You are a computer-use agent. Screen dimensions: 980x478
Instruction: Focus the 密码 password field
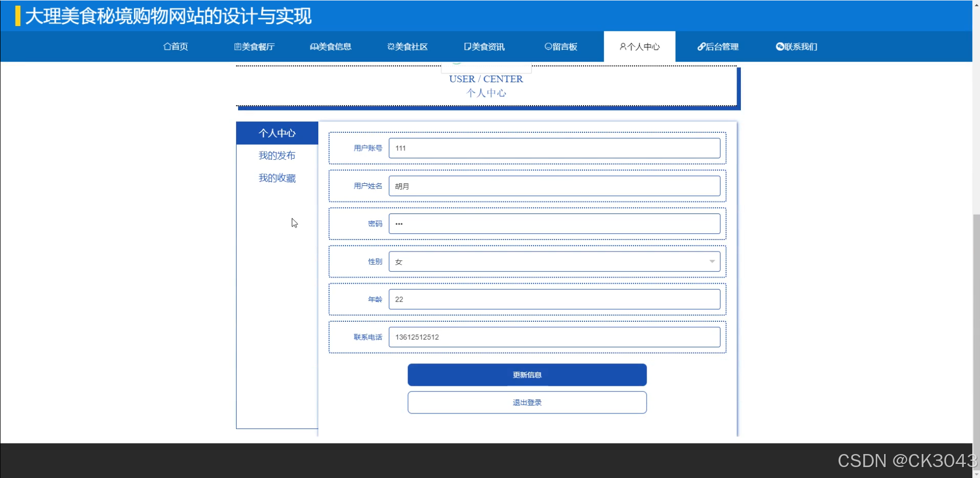pos(554,223)
